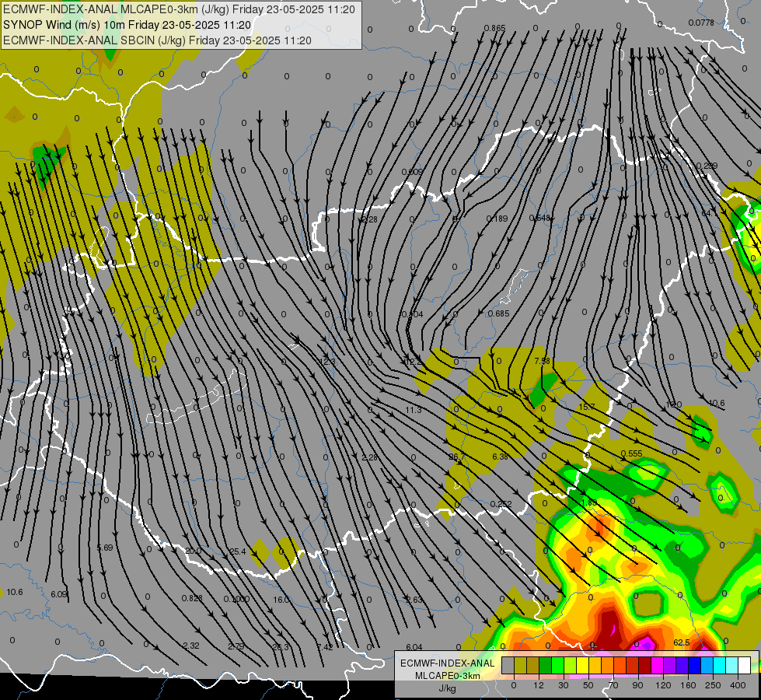The height and width of the screenshot is (700, 761).
Task: Pick the pure blue legend swatch after 160
Action: 695,665
